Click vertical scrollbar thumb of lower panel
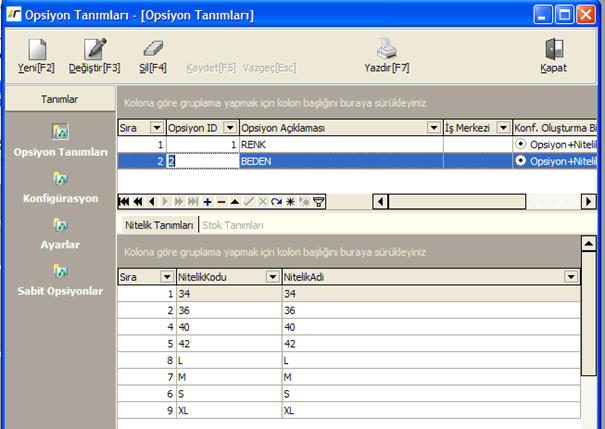Screen dimensions: 605x429 point(589,313)
